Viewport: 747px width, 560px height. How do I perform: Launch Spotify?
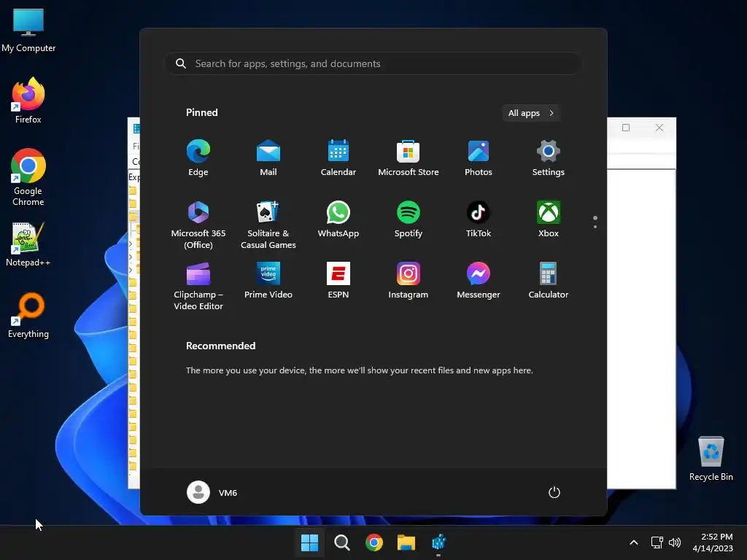click(409, 219)
